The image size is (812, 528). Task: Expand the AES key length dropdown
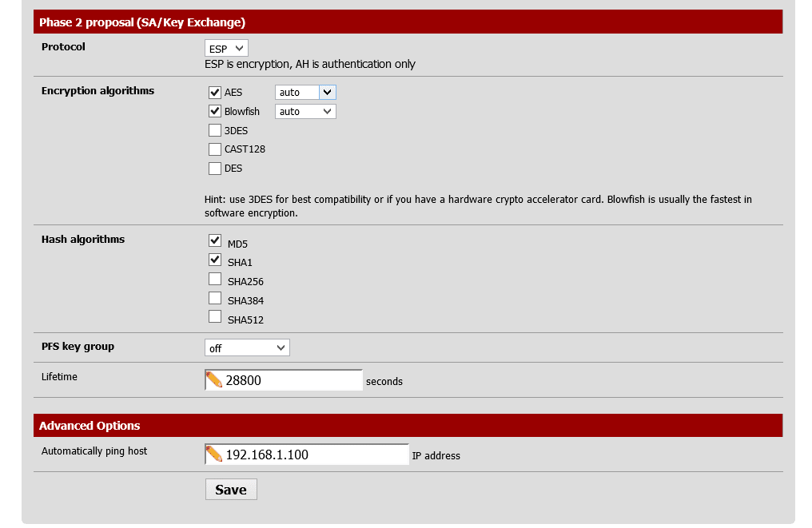pyautogui.click(x=305, y=93)
